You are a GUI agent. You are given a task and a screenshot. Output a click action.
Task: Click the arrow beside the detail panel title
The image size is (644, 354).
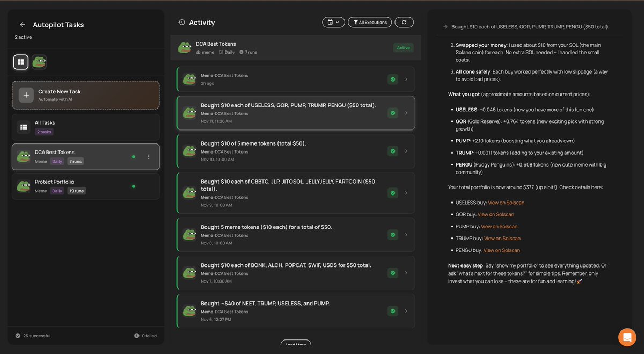click(x=445, y=27)
